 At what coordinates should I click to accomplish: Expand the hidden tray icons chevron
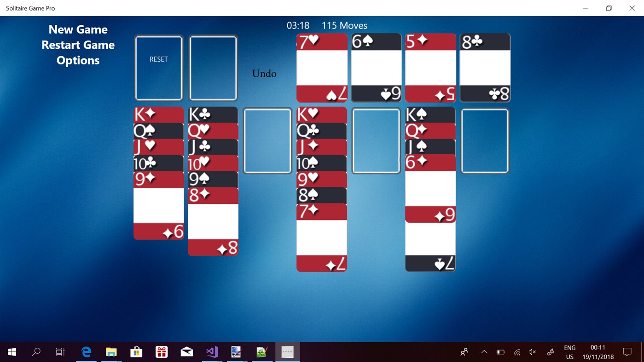(484, 351)
